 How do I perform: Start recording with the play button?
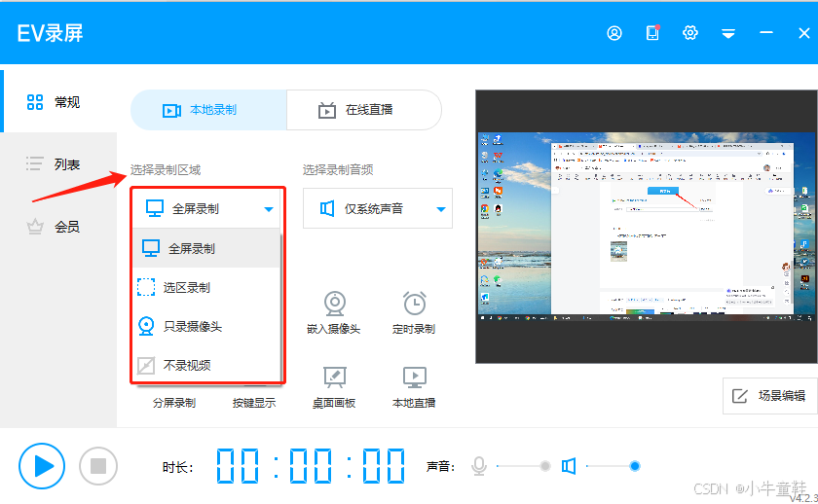(42, 466)
